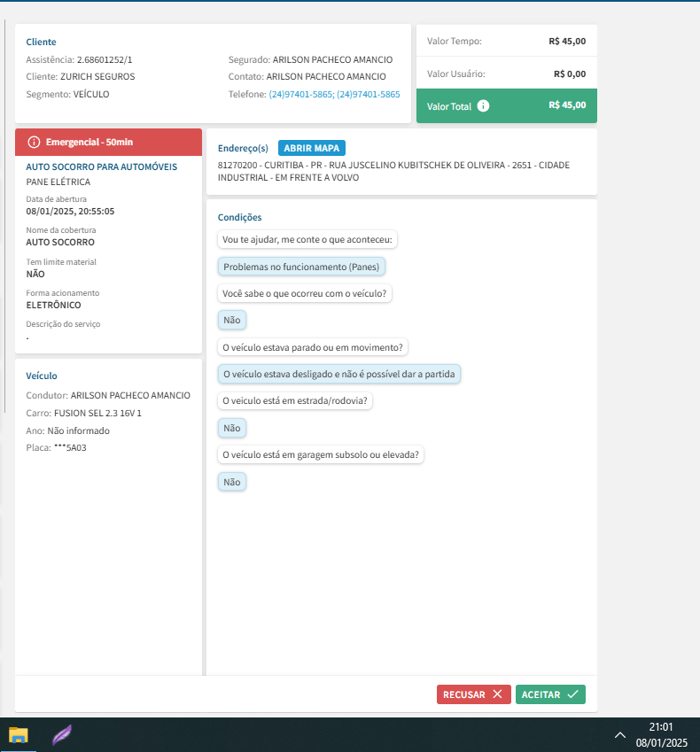This screenshot has height=752, width=700.
Task: Click the Valor Usuário amount R$ 0,00
Action: 570,74
